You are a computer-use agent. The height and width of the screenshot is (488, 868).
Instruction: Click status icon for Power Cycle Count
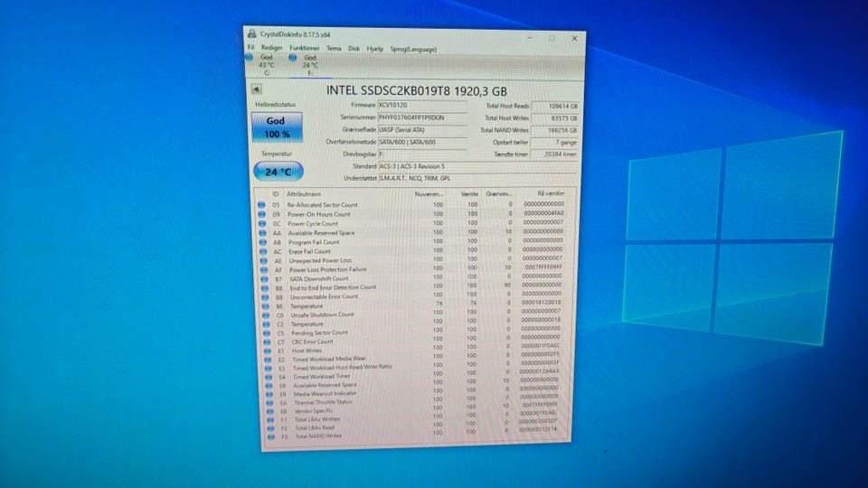coord(262,223)
